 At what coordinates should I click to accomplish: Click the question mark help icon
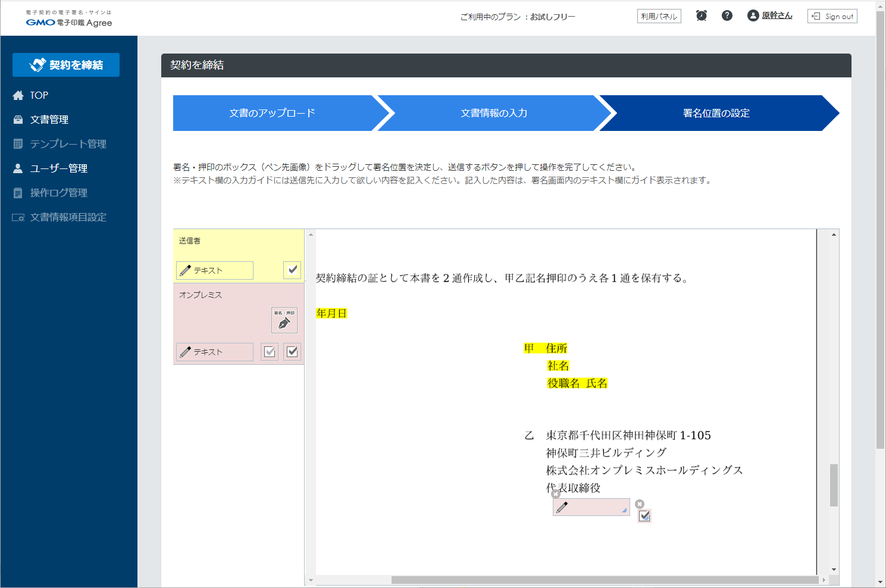(x=727, y=15)
